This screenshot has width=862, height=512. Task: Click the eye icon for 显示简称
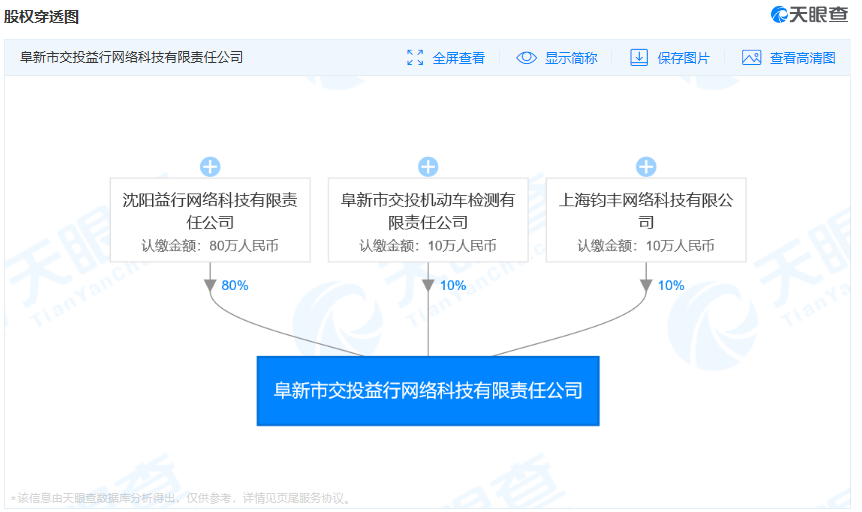pyautogui.click(x=526, y=57)
